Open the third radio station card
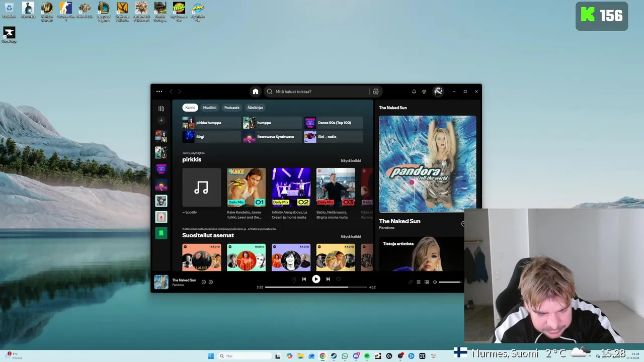Viewport: 644px width, 362px height. click(291, 257)
